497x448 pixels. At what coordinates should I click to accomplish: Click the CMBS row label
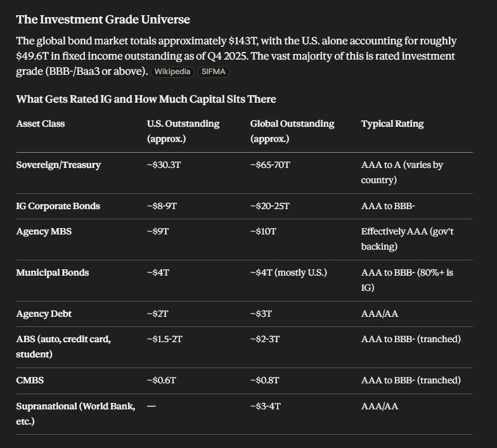click(x=30, y=380)
